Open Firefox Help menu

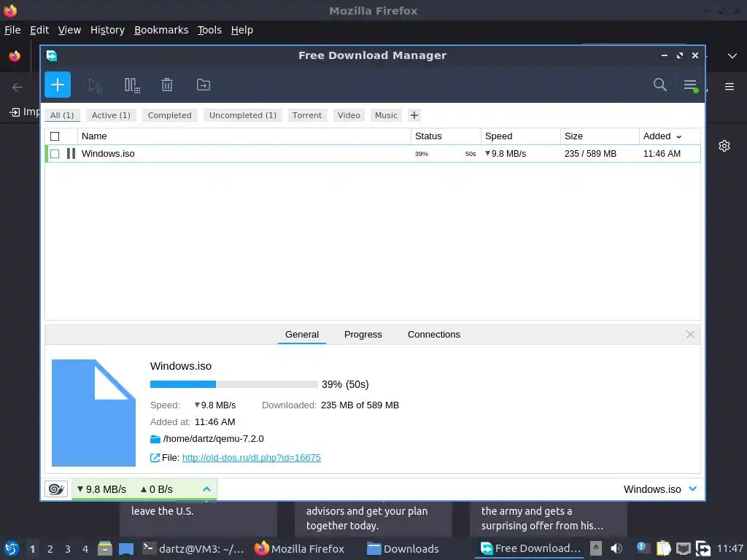[x=242, y=30]
